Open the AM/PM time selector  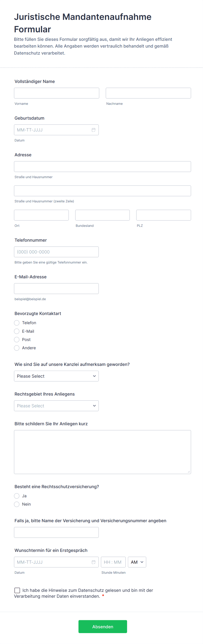[137, 562]
